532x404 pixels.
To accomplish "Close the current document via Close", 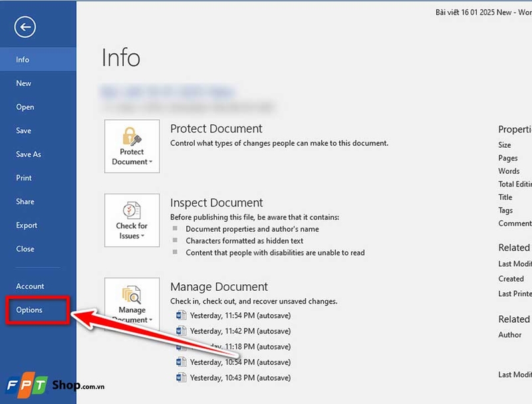I will pos(38,249).
